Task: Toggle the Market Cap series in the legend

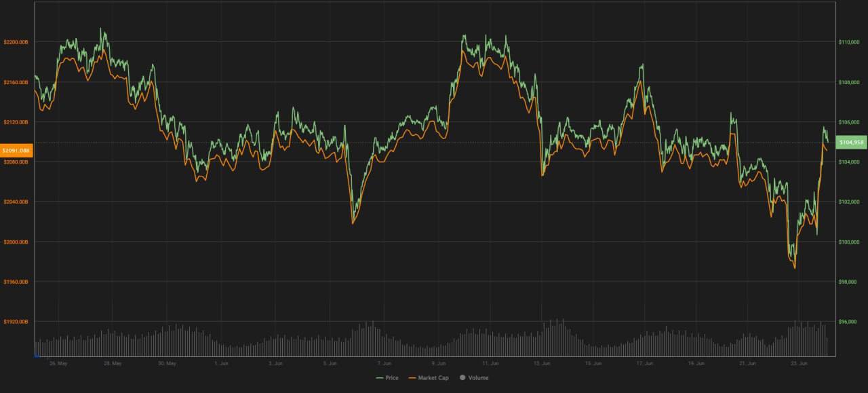Action: (432, 377)
